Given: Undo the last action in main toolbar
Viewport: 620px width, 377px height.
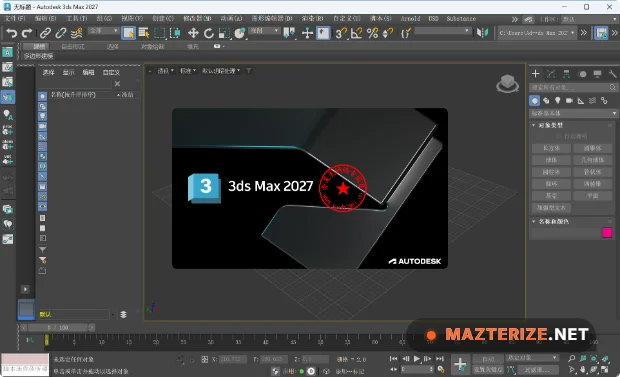Looking at the screenshot, I should (x=11, y=33).
